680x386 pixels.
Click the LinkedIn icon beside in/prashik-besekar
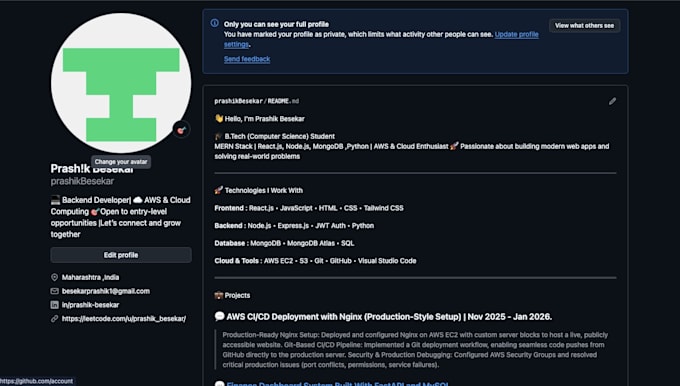(55, 305)
